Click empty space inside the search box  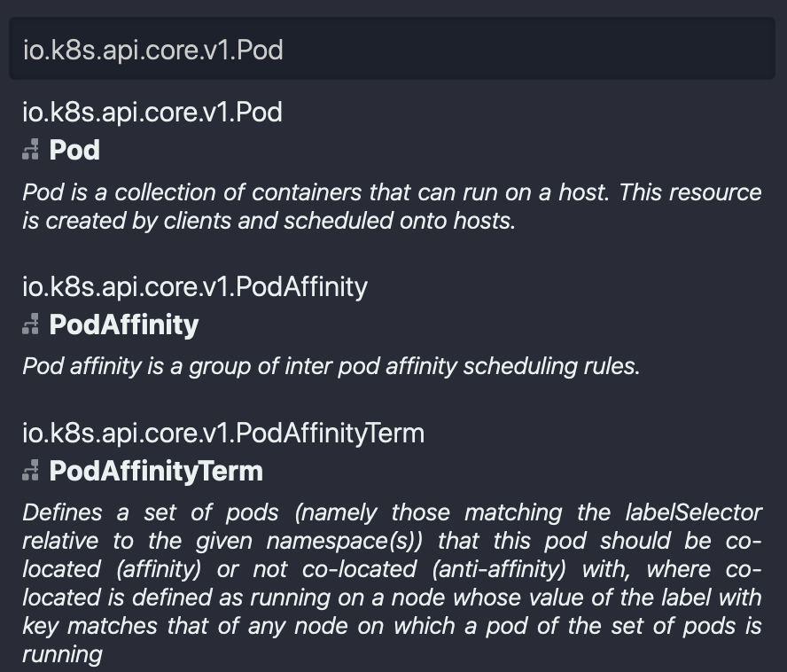coord(527,49)
